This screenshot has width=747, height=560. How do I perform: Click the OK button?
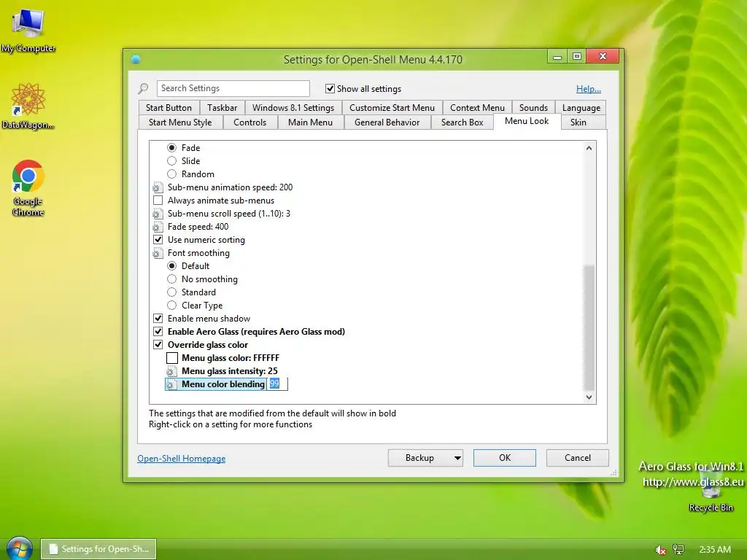pyautogui.click(x=505, y=458)
